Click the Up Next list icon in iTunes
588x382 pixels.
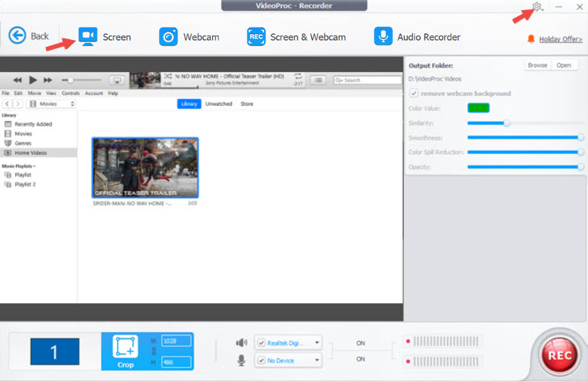318,80
